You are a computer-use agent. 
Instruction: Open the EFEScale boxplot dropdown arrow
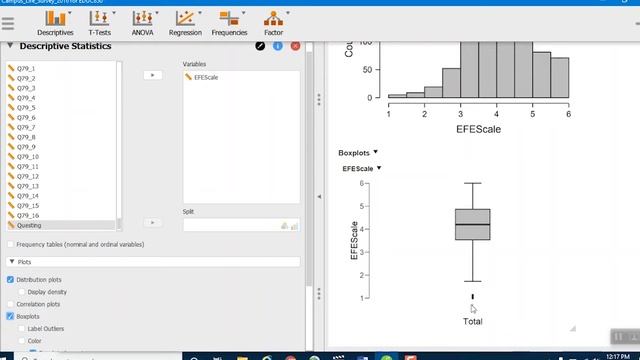[379, 168]
